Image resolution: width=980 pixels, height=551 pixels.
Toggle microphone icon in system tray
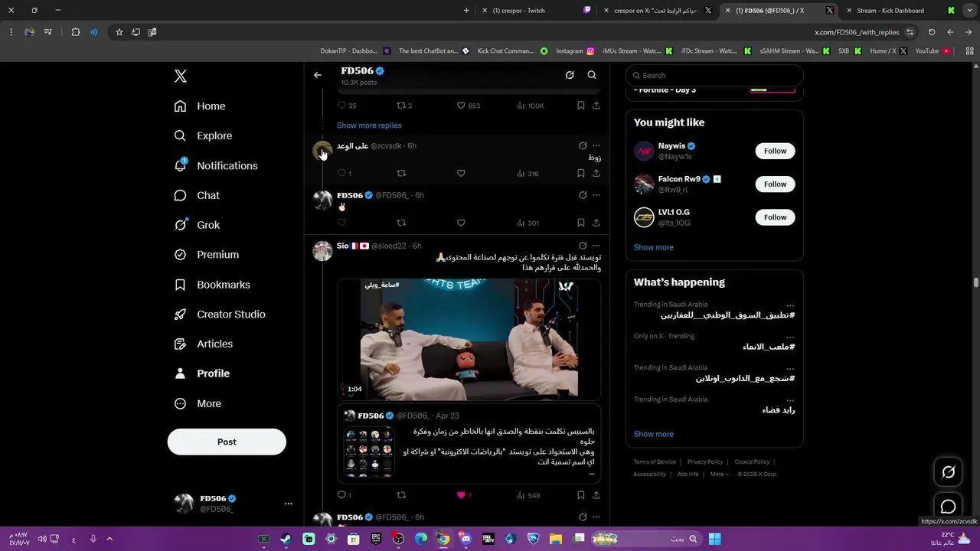click(93, 539)
